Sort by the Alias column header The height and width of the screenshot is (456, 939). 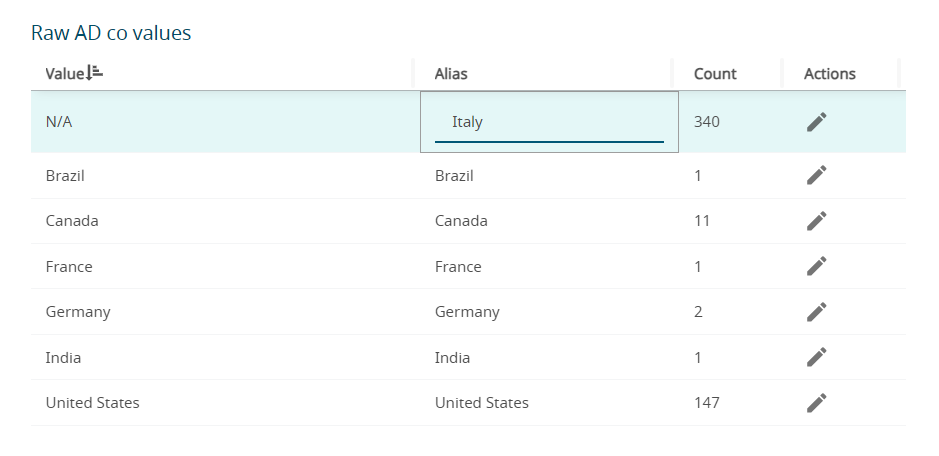451,74
